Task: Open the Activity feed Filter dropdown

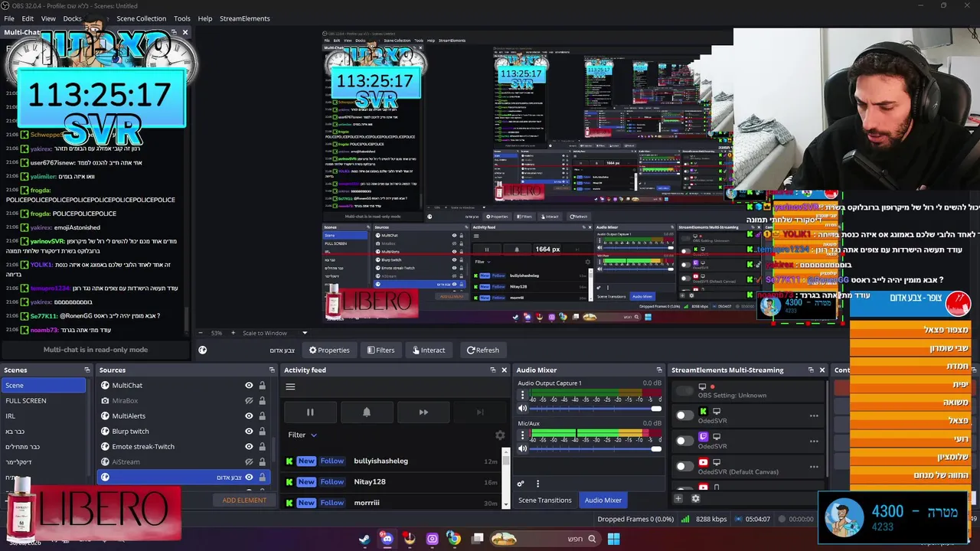Action: tap(302, 435)
